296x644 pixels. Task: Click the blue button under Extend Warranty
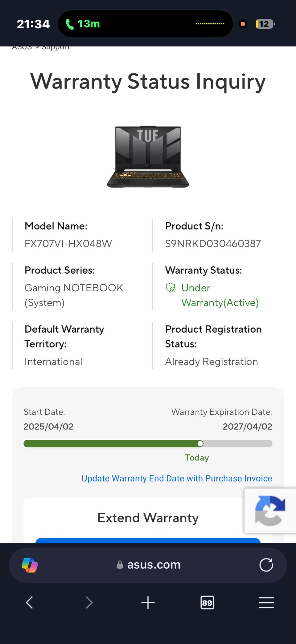[x=148, y=540]
